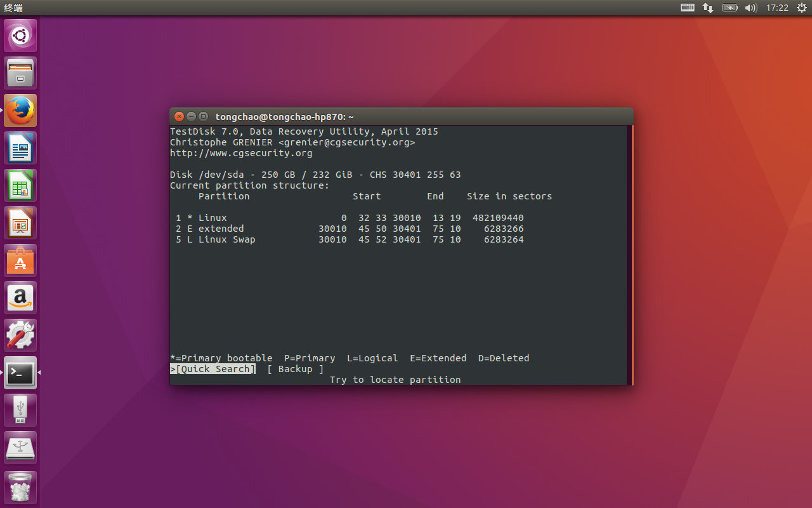Click the 'TestDisk 7.0, Data Recovery Utility' line
The width and height of the screenshot is (812, 508).
pos(304,131)
